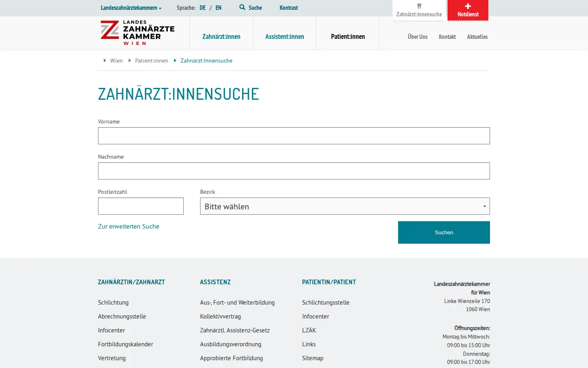
Task: Open Links footer link
Action: 309,344
